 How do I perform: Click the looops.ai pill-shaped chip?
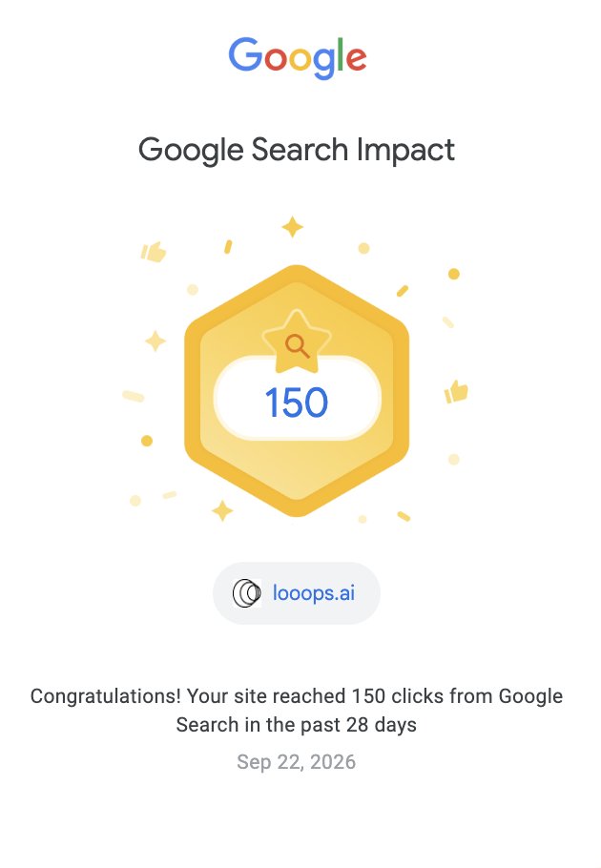[x=297, y=593]
